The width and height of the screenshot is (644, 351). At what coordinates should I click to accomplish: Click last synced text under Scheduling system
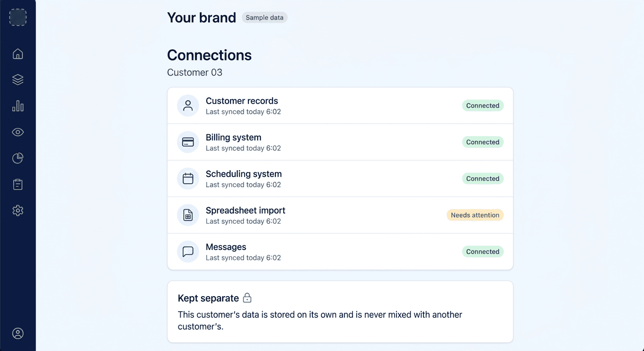pyautogui.click(x=243, y=185)
